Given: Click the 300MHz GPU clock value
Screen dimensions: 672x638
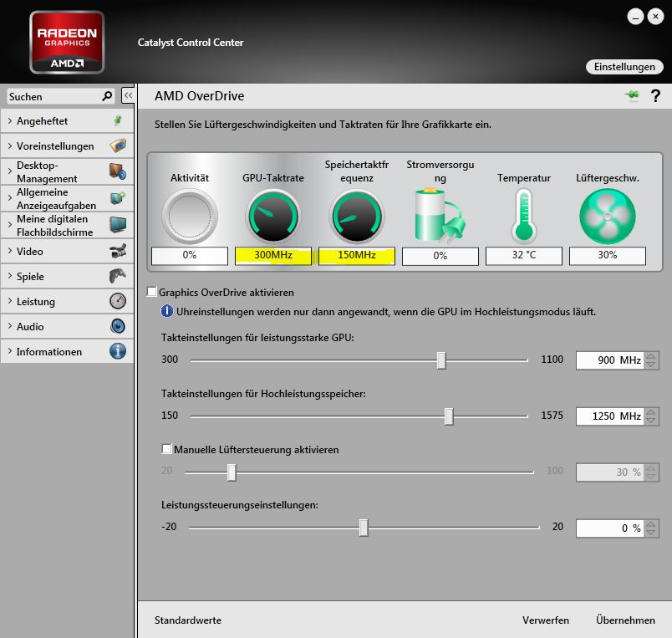Looking at the screenshot, I should (x=273, y=256).
